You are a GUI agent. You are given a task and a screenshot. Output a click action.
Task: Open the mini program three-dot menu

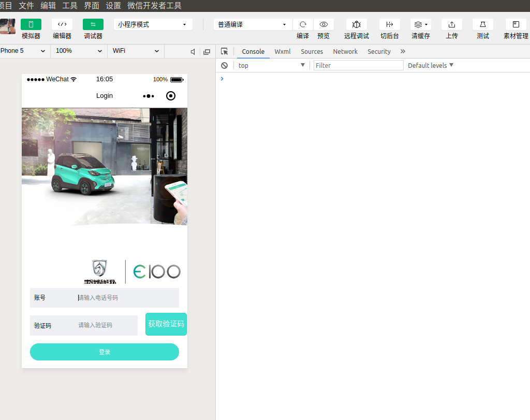149,96
